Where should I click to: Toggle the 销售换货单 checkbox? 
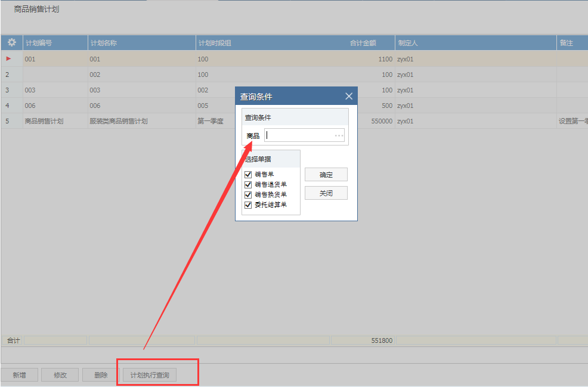[x=248, y=194]
